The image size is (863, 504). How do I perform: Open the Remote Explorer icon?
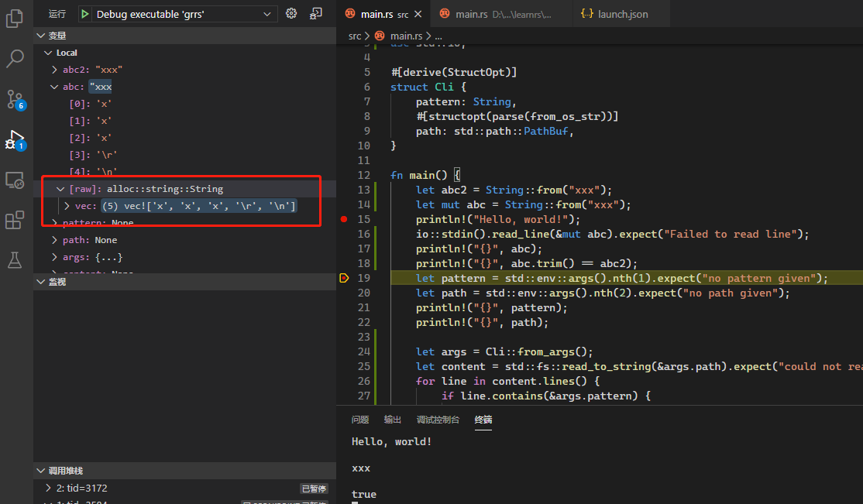tap(15, 180)
